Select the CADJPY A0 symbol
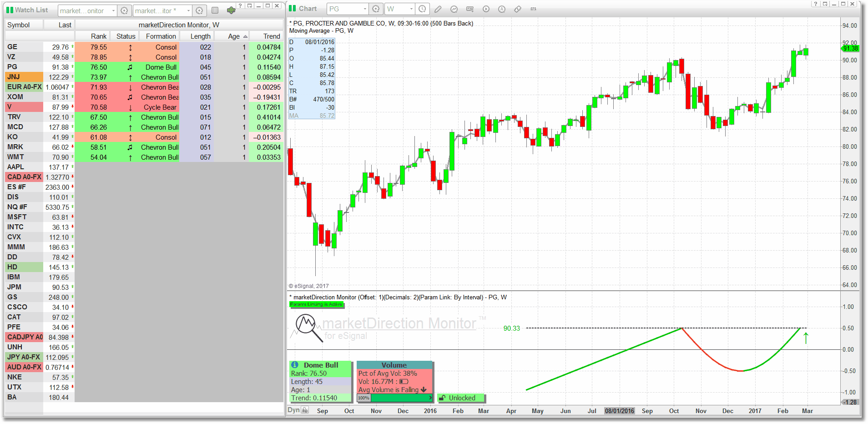868x424 pixels. click(x=25, y=337)
